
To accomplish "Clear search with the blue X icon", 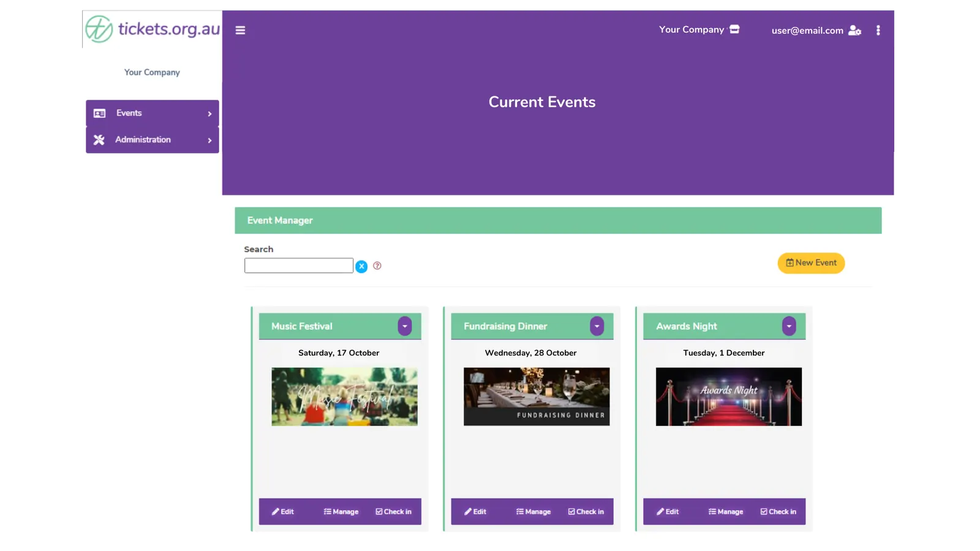I will 361,266.
